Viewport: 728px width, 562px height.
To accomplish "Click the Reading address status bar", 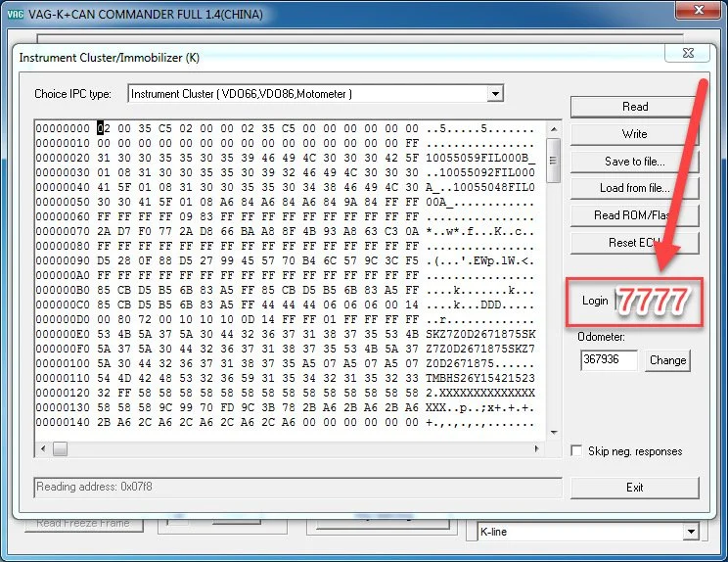I will click(297, 487).
